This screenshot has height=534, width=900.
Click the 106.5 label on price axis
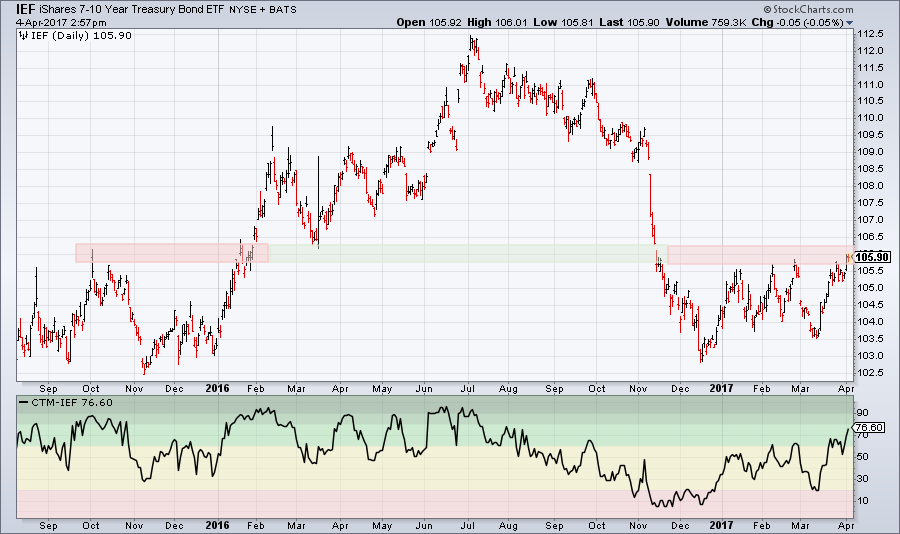click(x=870, y=237)
